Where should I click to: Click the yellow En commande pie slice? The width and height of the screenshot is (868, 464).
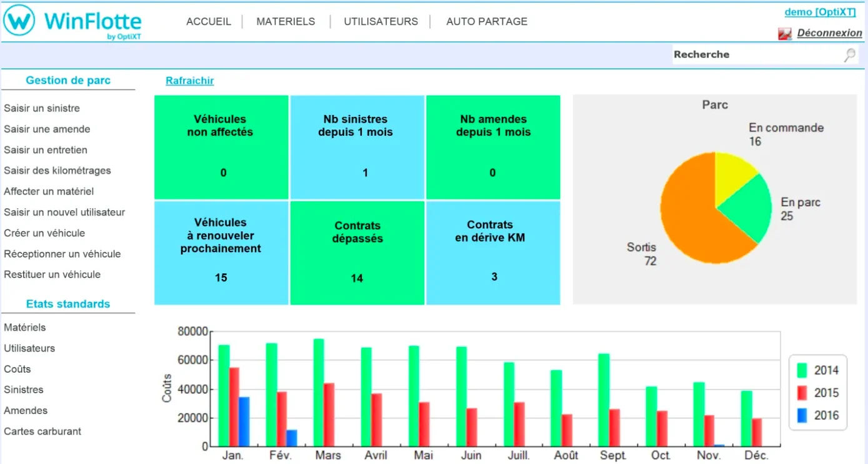coord(731,174)
